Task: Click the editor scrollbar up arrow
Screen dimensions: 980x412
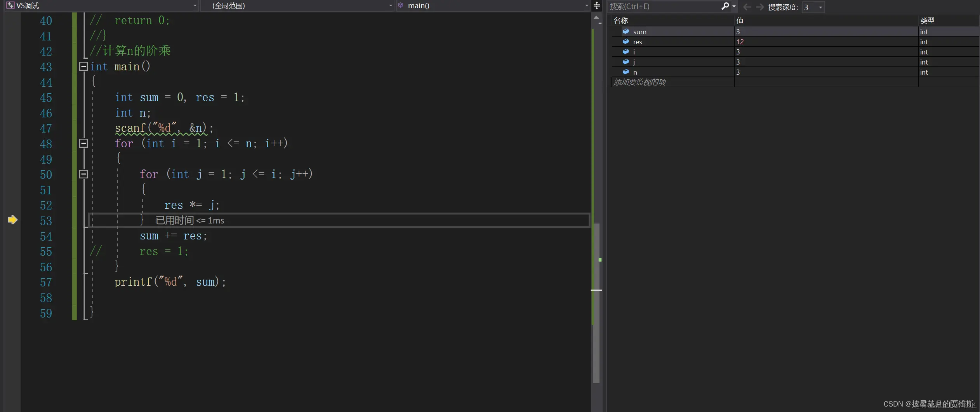Action: pos(596,17)
